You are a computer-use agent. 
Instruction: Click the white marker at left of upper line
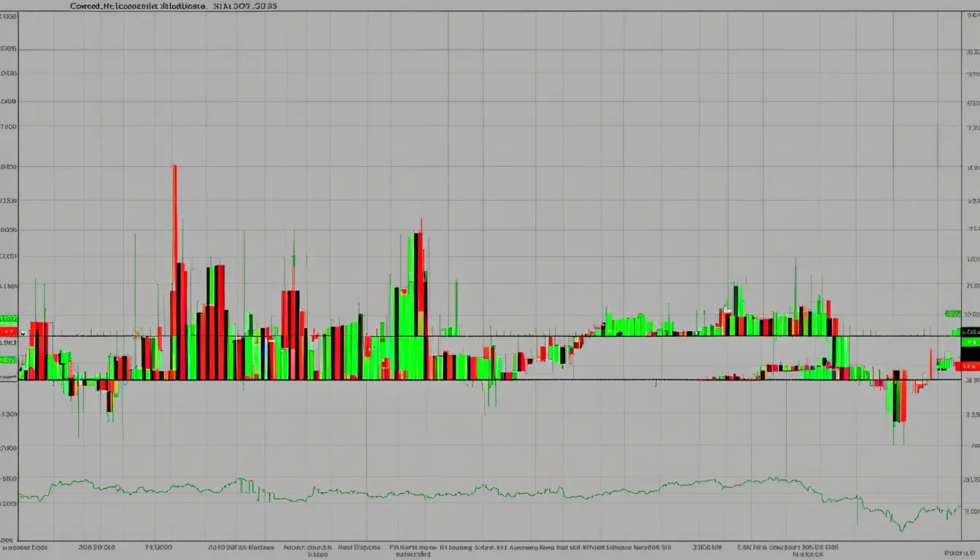pyautogui.click(x=23, y=332)
